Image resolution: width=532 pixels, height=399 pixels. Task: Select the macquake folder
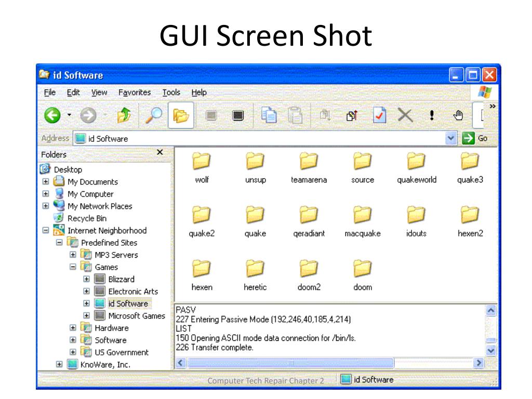(x=362, y=221)
